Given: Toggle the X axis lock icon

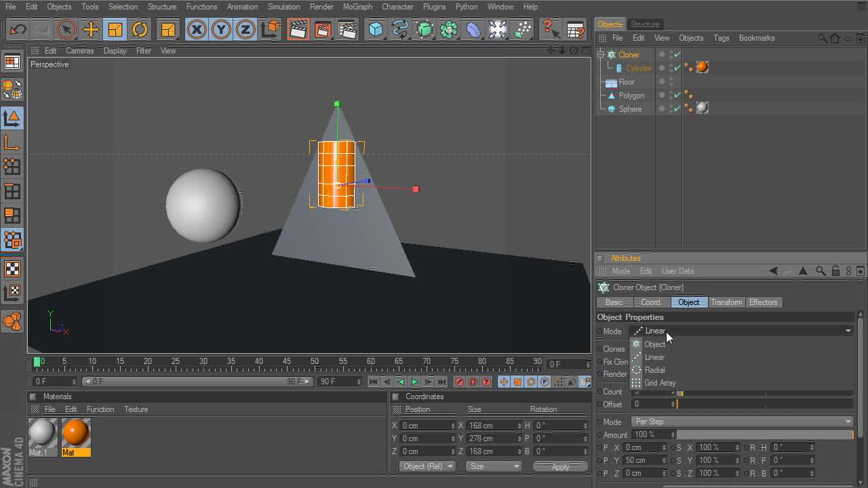Looking at the screenshot, I should tap(197, 30).
